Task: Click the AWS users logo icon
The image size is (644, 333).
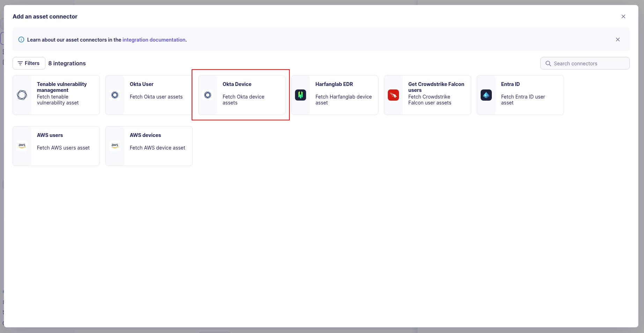Action: tap(22, 146)
